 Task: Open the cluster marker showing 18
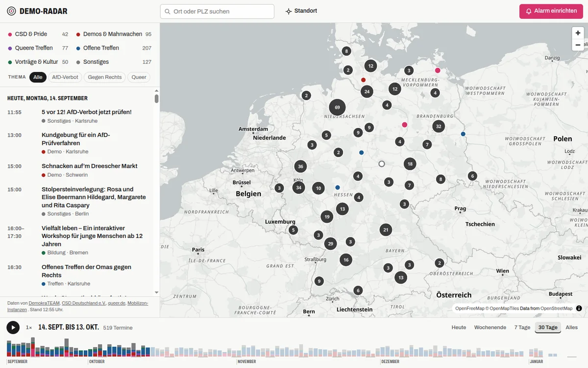click(410, 164)
